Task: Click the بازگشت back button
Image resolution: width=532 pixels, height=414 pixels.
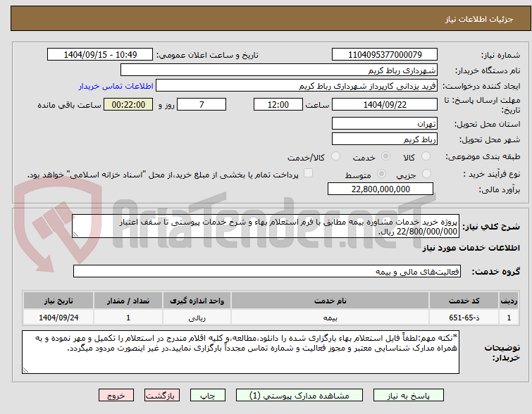Action: click(x=162, y=396)
